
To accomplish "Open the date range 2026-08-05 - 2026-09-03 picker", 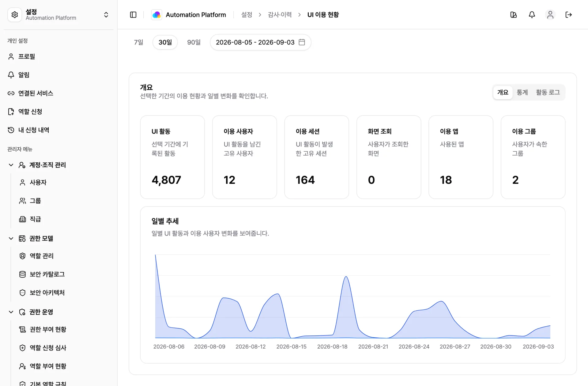I will pyautogui.click(x=260, y=42).
